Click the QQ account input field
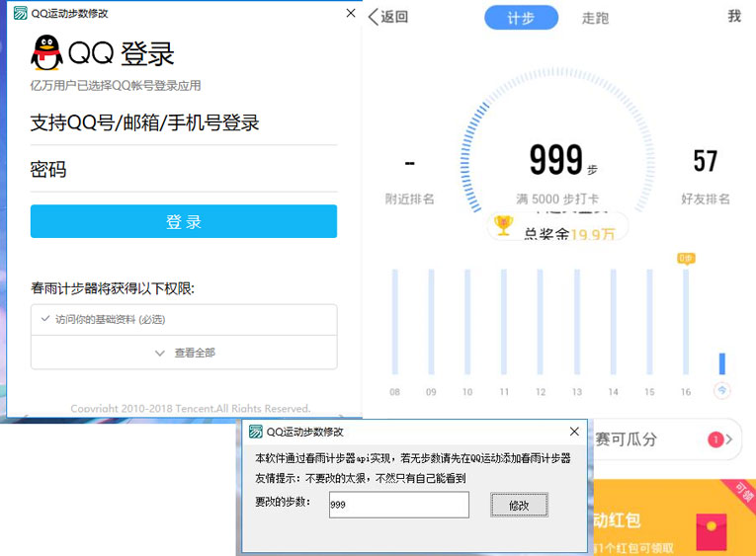Viewport: 756px width, 556px height. point(184,123)
